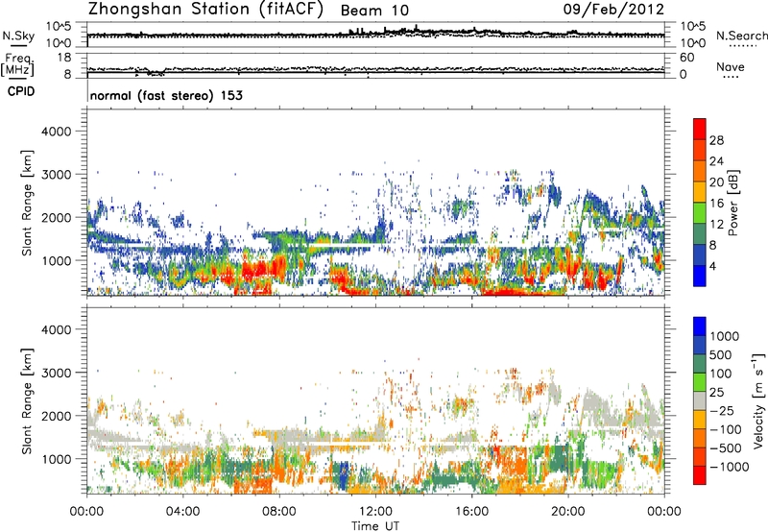Screen dimensions: 768x532
Task: Click the 'N.Search' legend label
Action: (742, 36)
